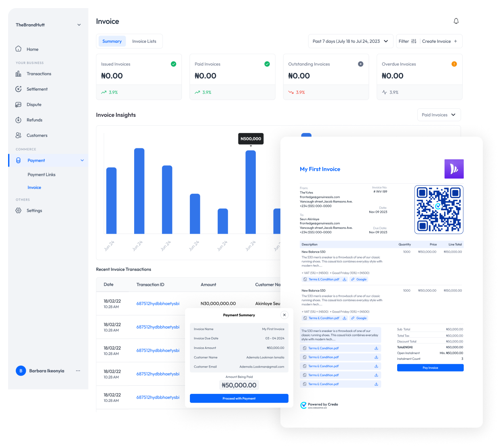
Task: Close the Payment Summary dialog
Action: pyautogui.click(x=284, y=315)
